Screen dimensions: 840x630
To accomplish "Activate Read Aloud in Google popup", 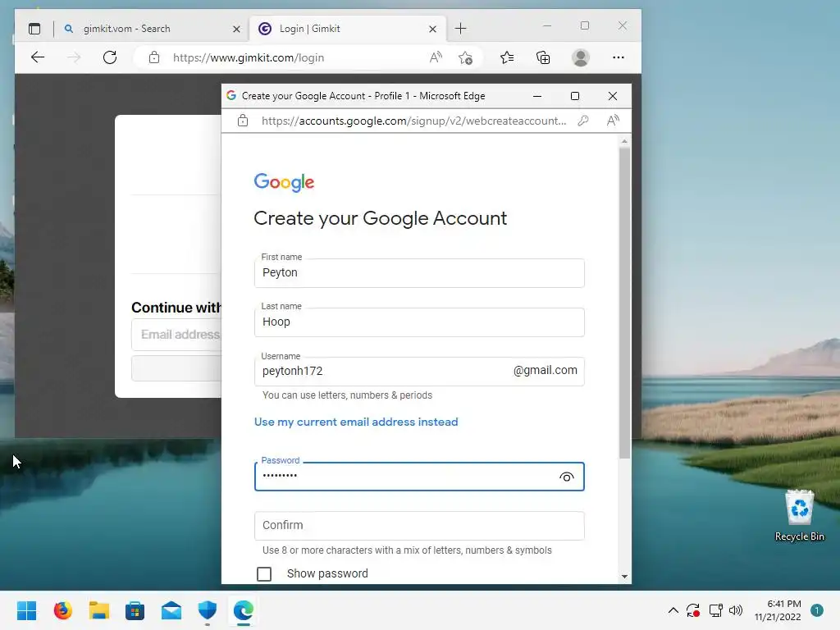I will 613,121.
